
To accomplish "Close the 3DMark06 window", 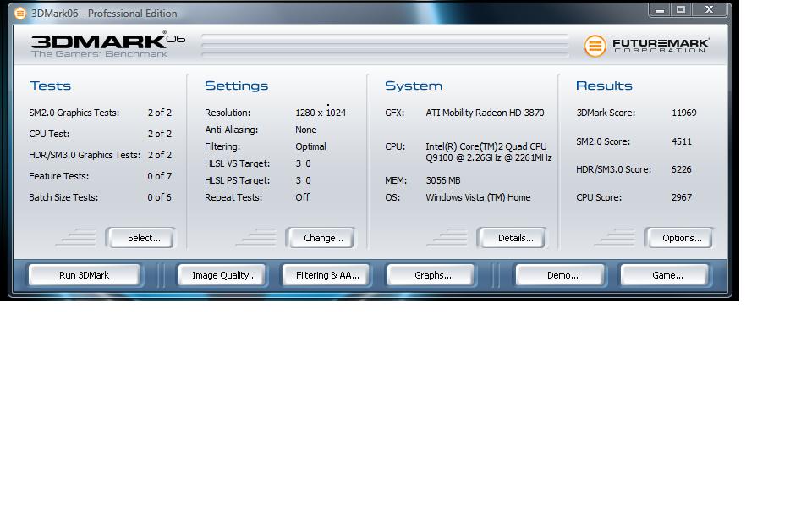I will (710, 10).
